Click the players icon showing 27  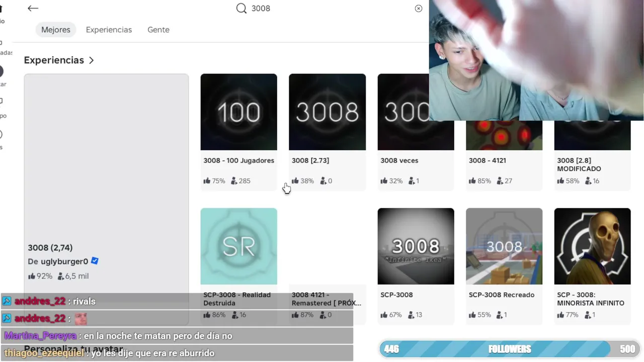(500, 181)
